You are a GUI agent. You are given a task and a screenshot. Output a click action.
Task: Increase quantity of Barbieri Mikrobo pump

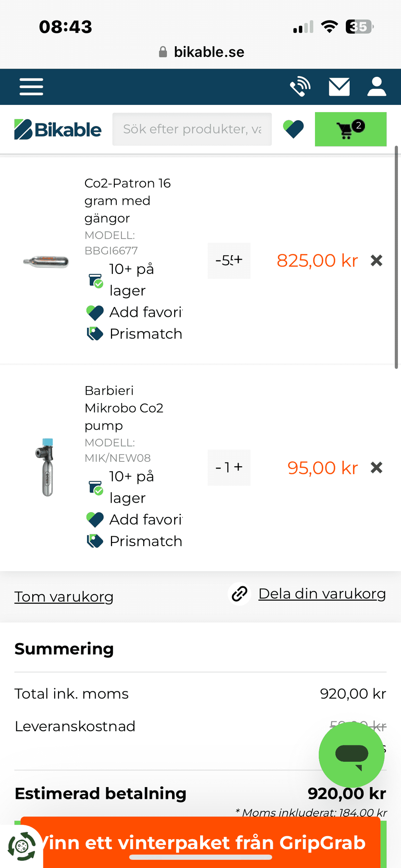pyautogui.click(x=238, y=467)
